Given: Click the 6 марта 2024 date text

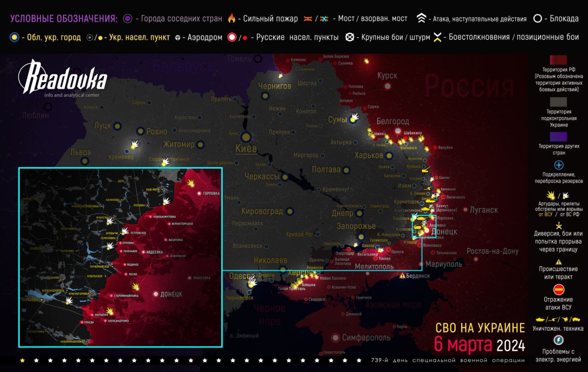Looking at the screenshot, I should [x=479, y=344].
